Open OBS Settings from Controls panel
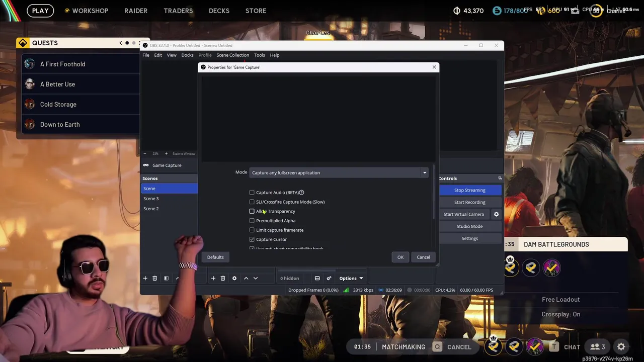This screenshot has width=644, height=362. tap(470, 238)
